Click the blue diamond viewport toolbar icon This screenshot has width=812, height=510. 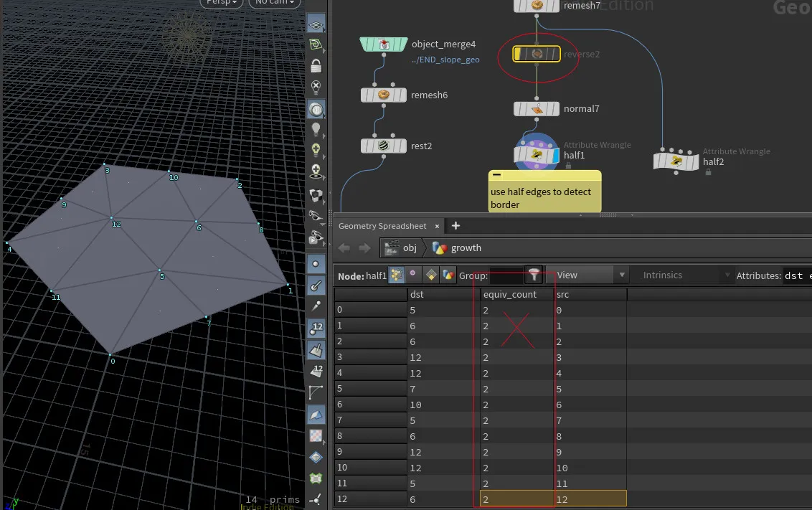(x=316, y=457)
